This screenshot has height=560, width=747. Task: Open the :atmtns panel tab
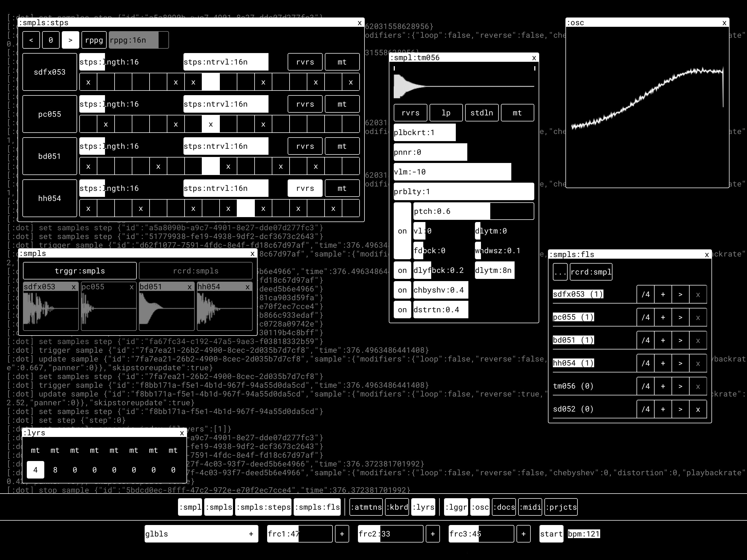(366, 507)
